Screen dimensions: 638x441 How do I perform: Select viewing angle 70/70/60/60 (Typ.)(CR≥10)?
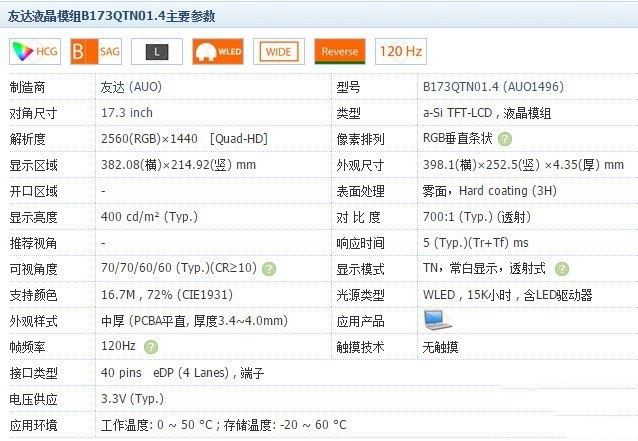[179, 268]
